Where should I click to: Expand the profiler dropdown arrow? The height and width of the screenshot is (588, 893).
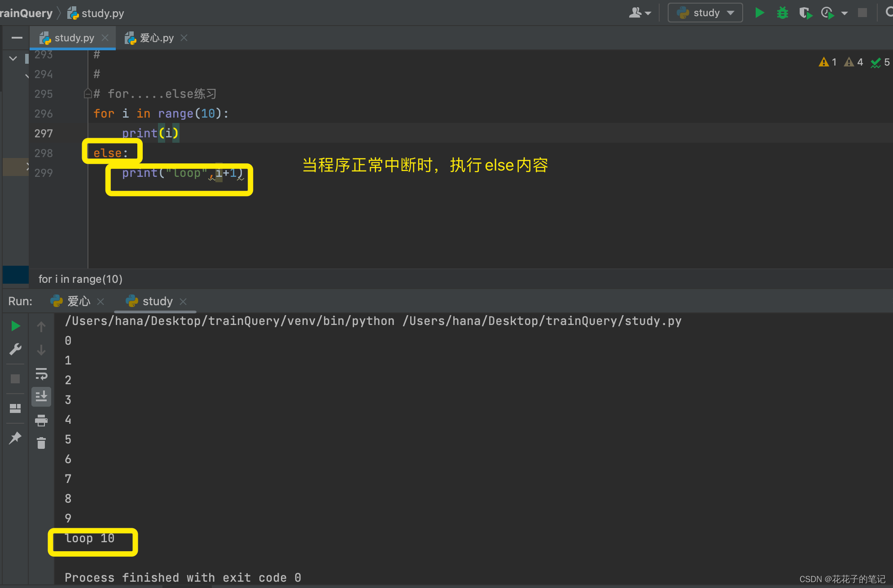[845, 13]
